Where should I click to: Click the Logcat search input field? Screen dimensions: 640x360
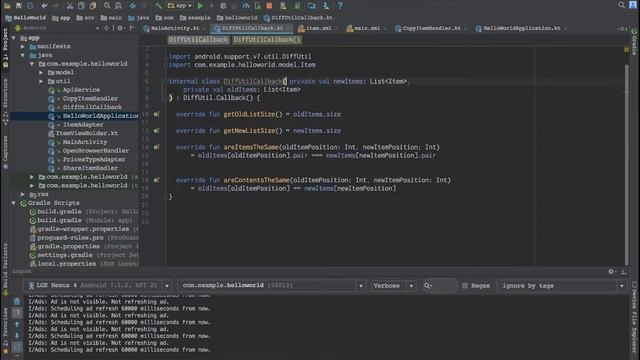click(440, 286)
